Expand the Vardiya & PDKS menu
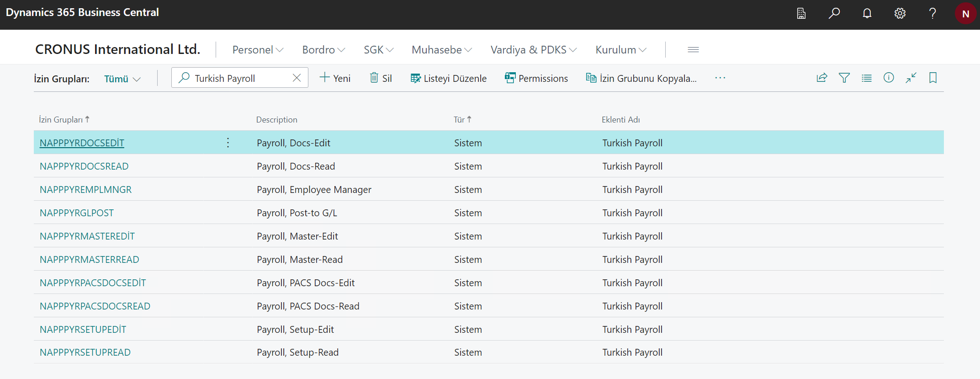 534,50
